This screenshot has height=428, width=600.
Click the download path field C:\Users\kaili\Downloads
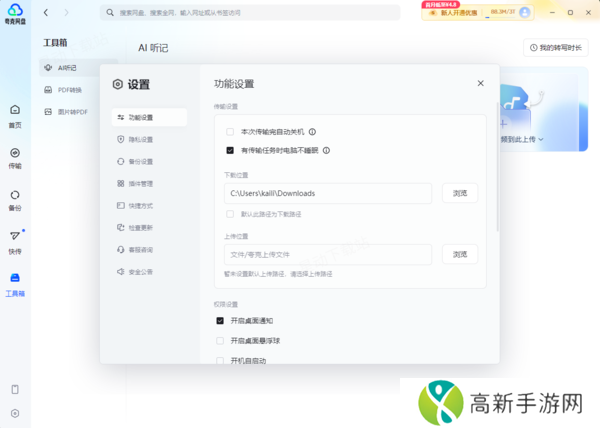tap(328, 193)
